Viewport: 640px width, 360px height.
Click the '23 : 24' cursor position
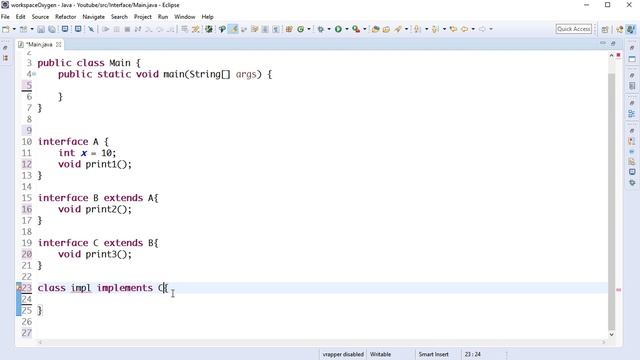[x=472, y=354]
